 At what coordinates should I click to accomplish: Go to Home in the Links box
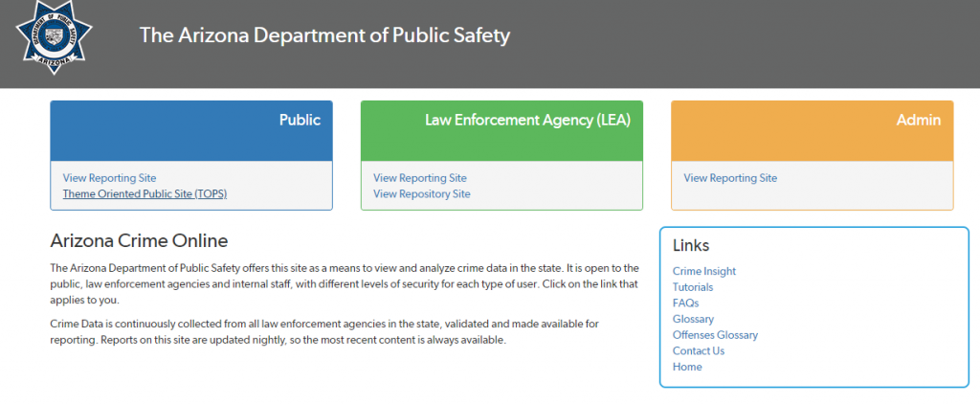687,367
